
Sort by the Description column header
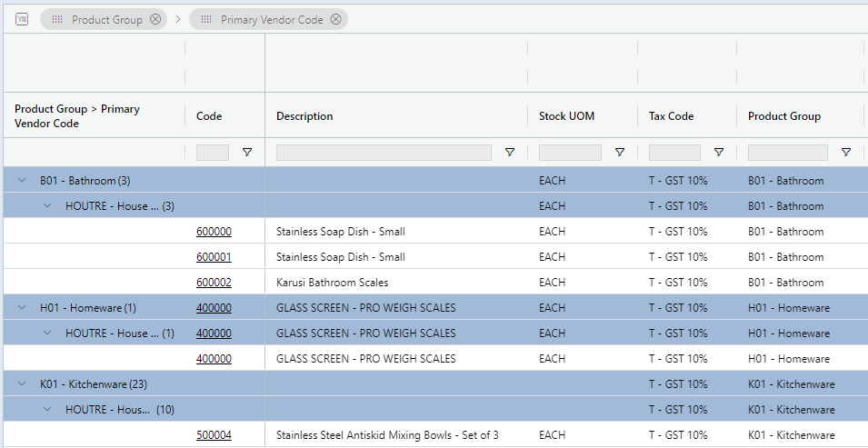(304, 116)
